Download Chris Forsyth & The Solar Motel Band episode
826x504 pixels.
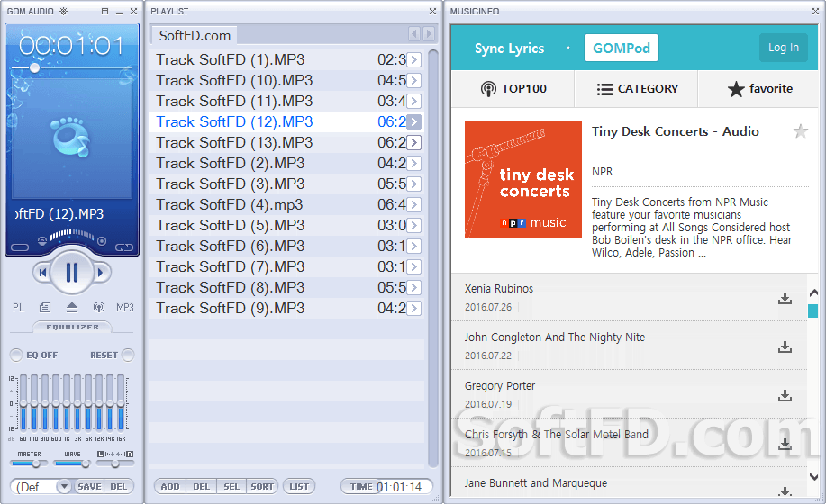point(785,444)
